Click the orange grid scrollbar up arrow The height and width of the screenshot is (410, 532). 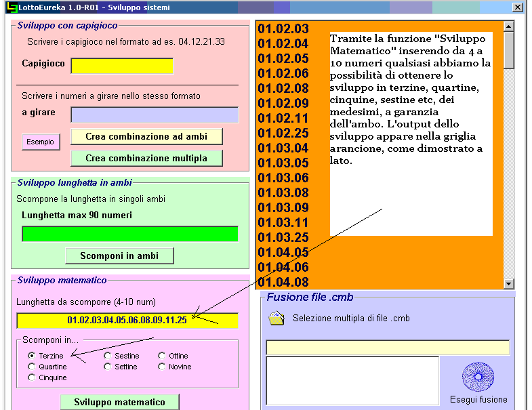(508, 26)
